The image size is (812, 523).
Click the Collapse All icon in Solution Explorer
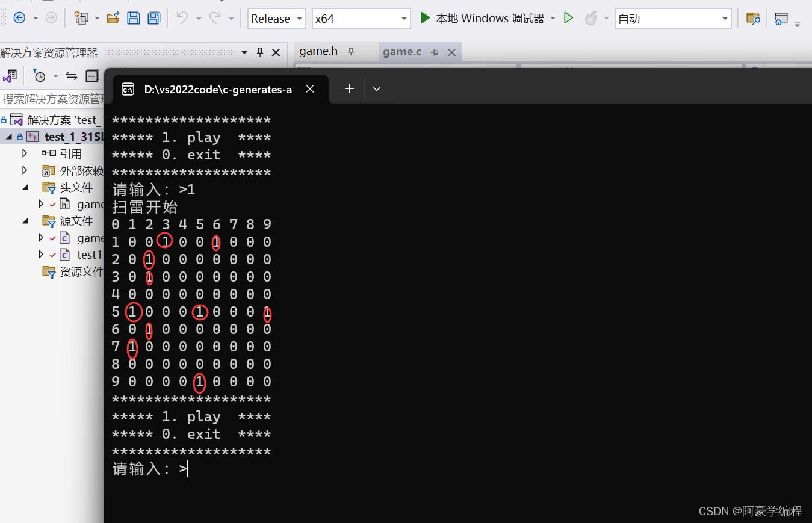click(x=92, y=76)
